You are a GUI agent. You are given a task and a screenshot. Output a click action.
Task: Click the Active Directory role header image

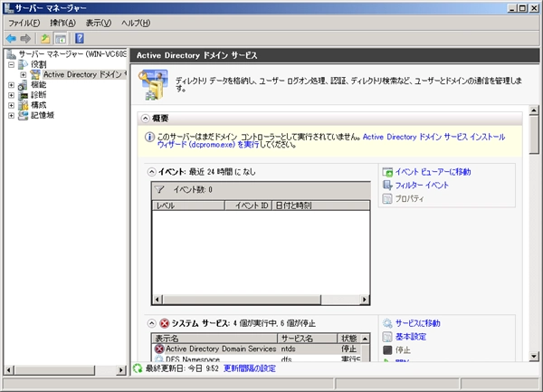[x=153, y=84]
